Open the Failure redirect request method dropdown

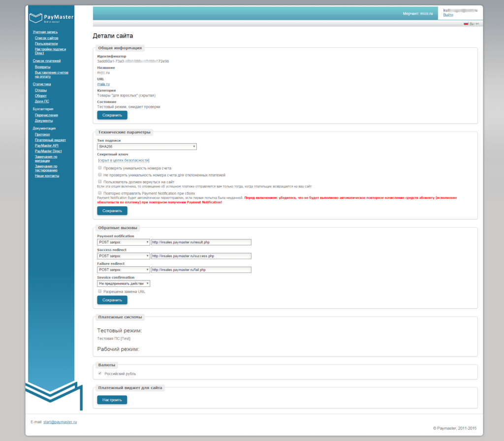(124, 270)
